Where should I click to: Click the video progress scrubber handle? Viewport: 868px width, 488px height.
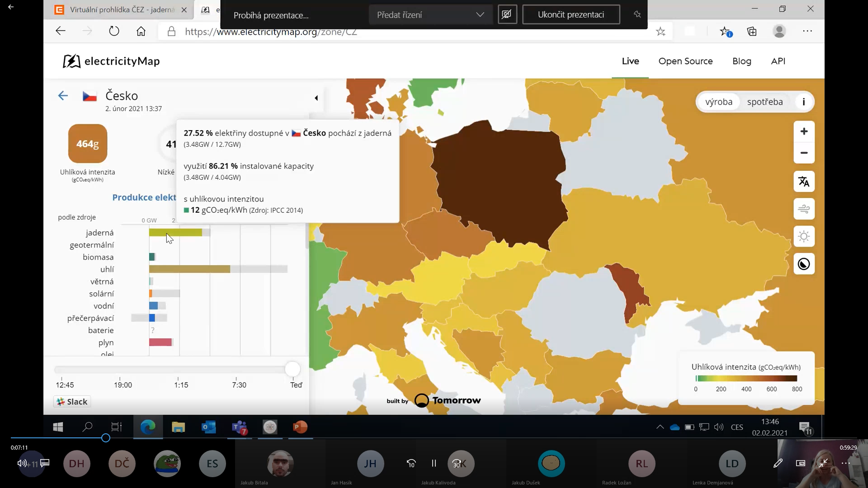pos(105,438)
